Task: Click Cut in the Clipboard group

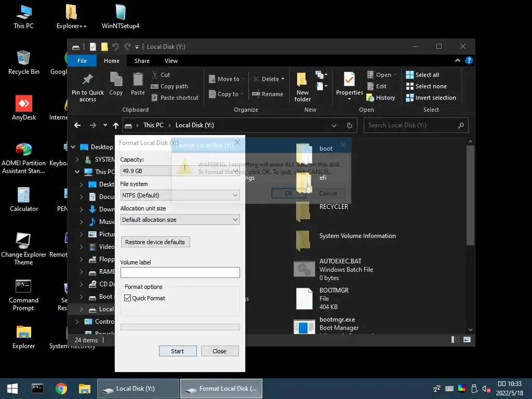Action: coord(161,75)
